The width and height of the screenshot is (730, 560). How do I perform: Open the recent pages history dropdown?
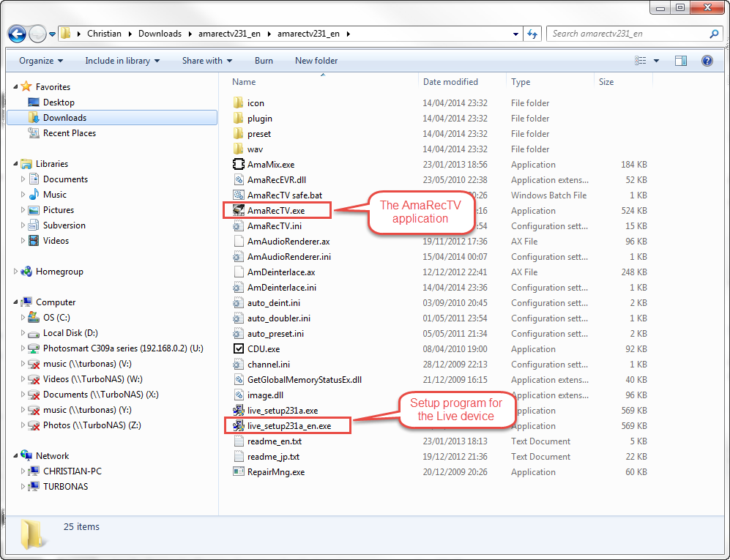[x=52, y=34]
